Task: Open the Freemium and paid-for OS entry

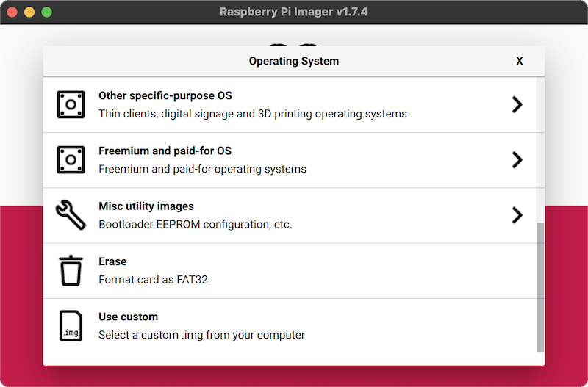Action: 165,151
